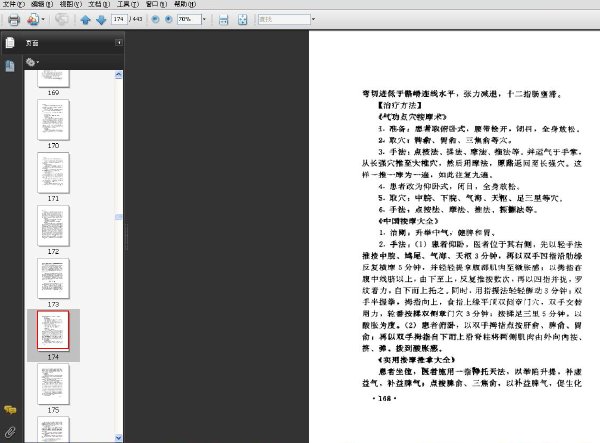Open the 视图 menu

coord(71,4)
